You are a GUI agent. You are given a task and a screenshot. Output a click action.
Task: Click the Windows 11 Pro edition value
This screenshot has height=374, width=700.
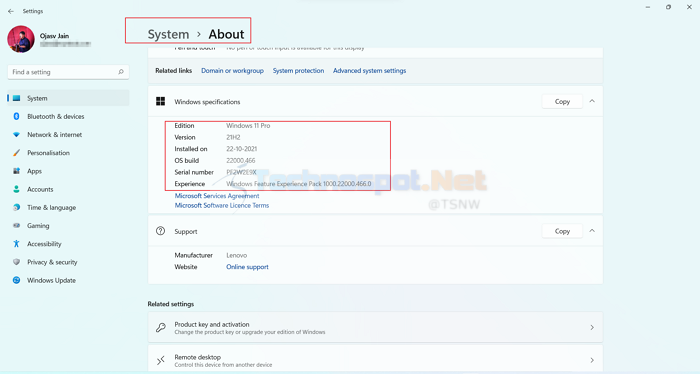[x=248, y=126]
